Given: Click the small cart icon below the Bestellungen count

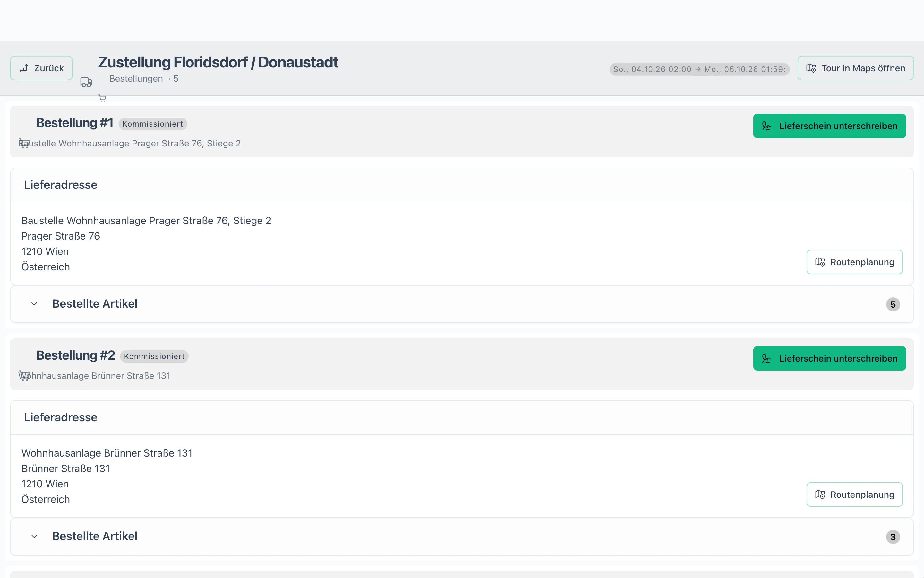Looking at the screenshot, I should [102, 98].
